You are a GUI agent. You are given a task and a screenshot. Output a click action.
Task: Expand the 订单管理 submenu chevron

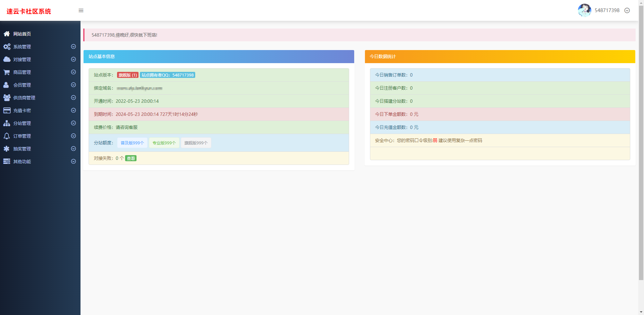point(73,136)
